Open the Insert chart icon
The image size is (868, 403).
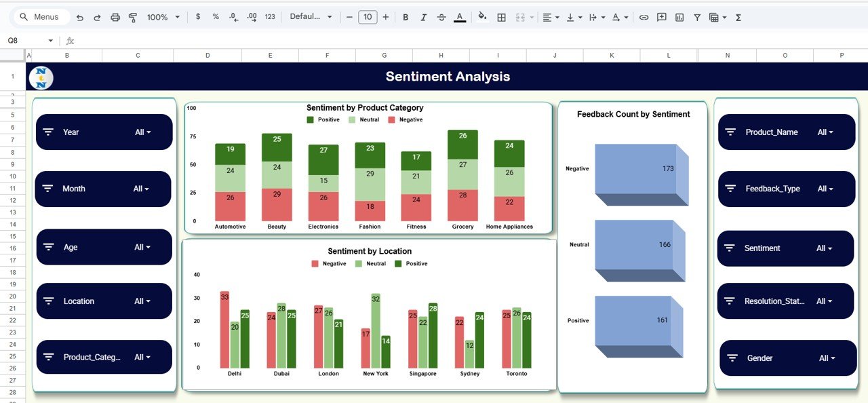click(x=679, y=16)
